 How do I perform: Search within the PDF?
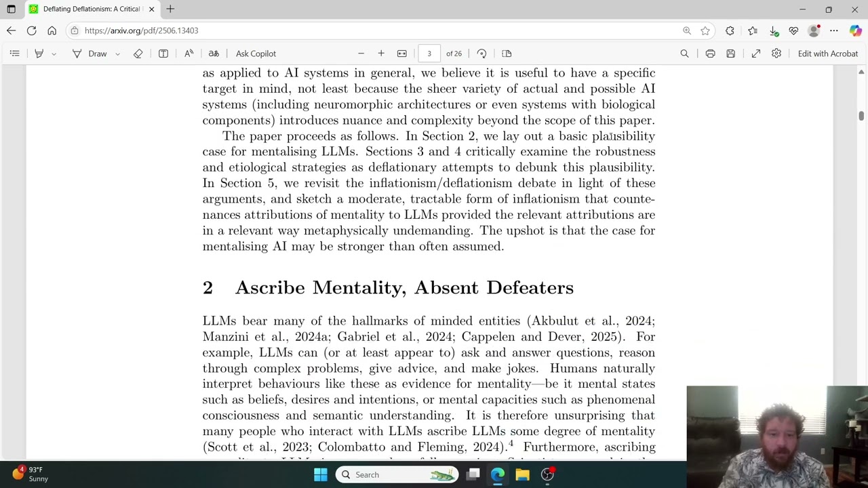tap(684, 54)
